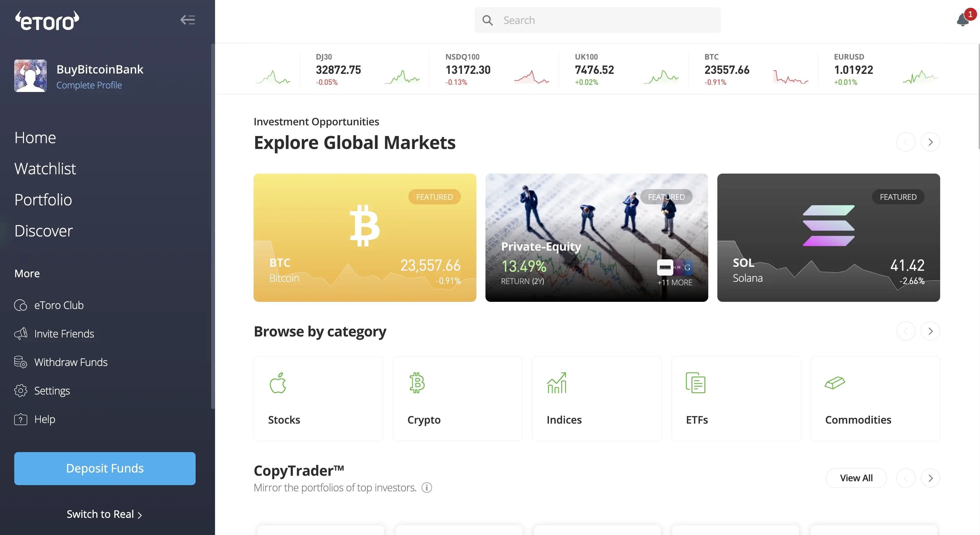Screen dimensions: 980x535
Task: Click View All for CopyTrader
Action: click(x=856, y=478)
